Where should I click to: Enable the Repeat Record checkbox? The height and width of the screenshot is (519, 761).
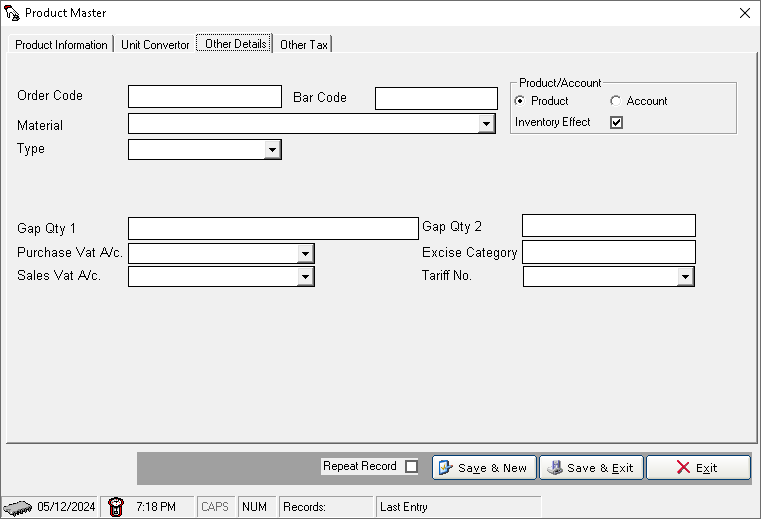(411, 467)
